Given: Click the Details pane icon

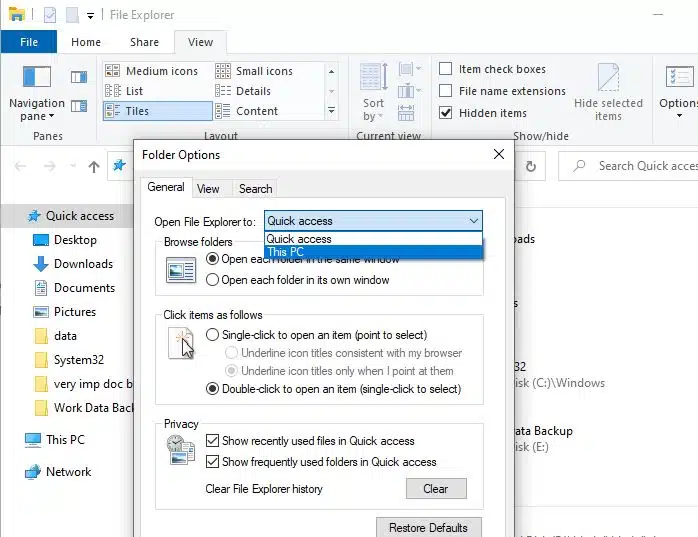Looking at the screenshot, I should click(x=79, y=106).
